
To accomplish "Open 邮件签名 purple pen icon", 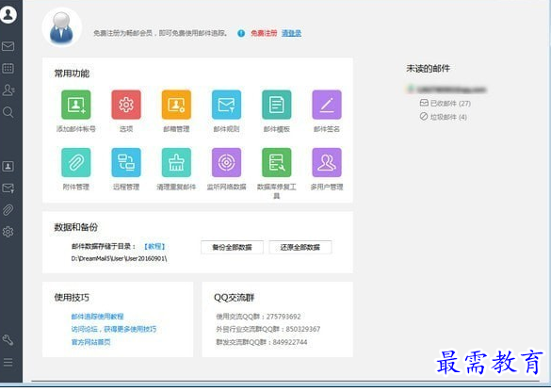I will 327,105.
